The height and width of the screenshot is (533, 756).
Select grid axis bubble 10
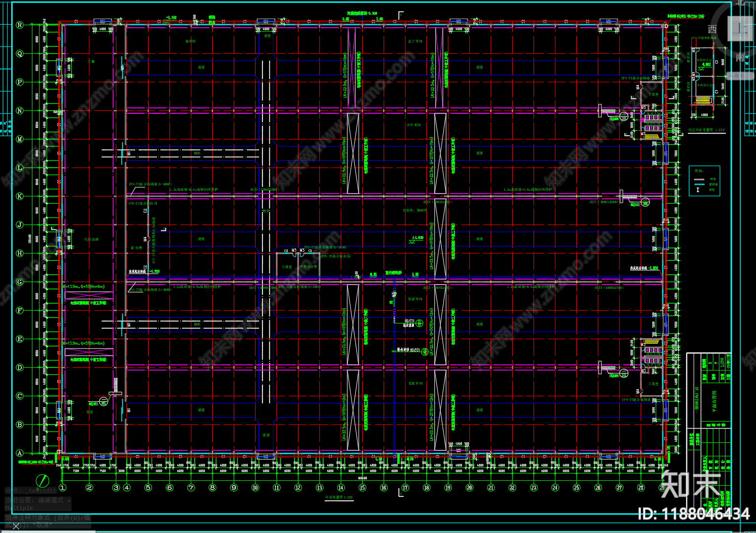click(x=255, y=488)
